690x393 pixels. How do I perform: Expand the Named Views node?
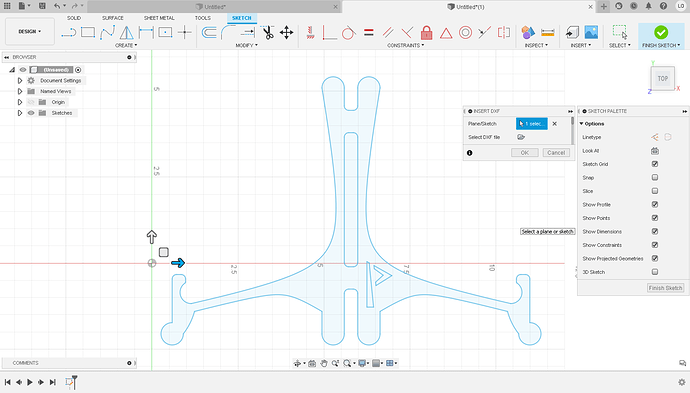pyautogui.click(x=20, y=92)
